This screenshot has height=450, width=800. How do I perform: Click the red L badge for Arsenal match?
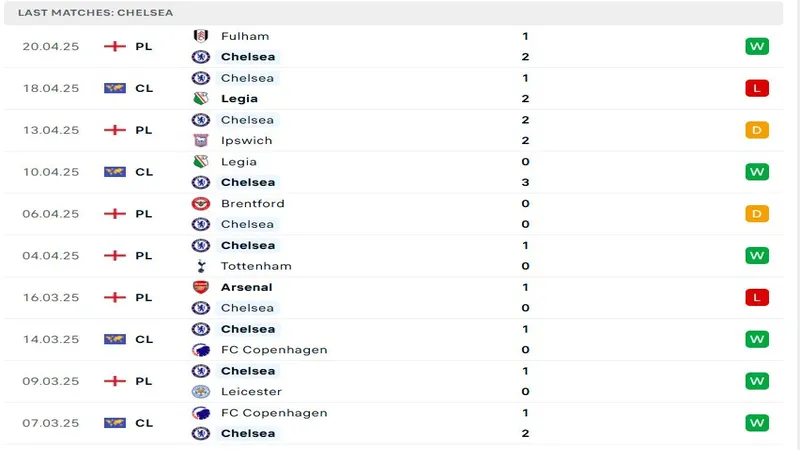pyautogui.click(x=756, y=297)
